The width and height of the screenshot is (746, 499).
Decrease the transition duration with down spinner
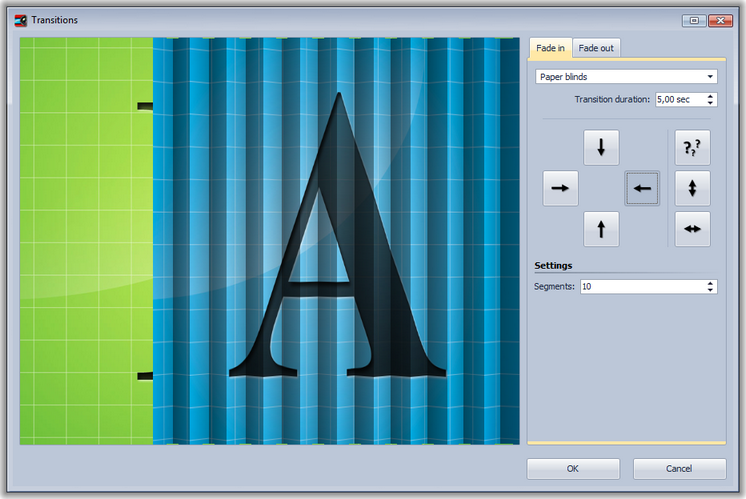point(711,103)
